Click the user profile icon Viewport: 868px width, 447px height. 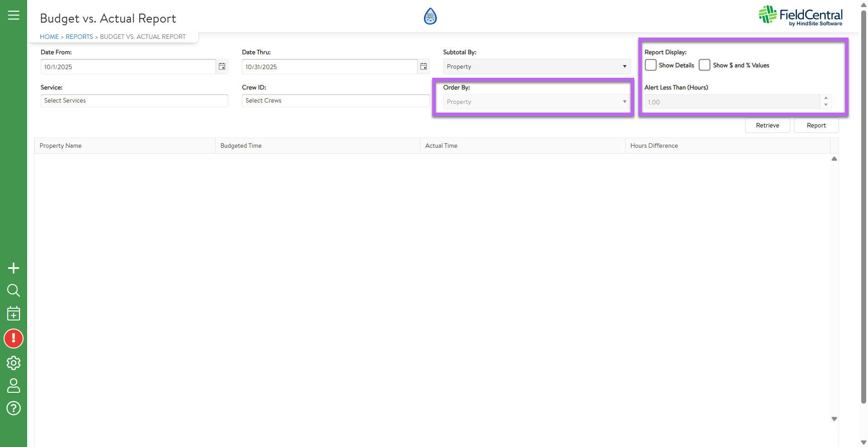coord(14,386)
